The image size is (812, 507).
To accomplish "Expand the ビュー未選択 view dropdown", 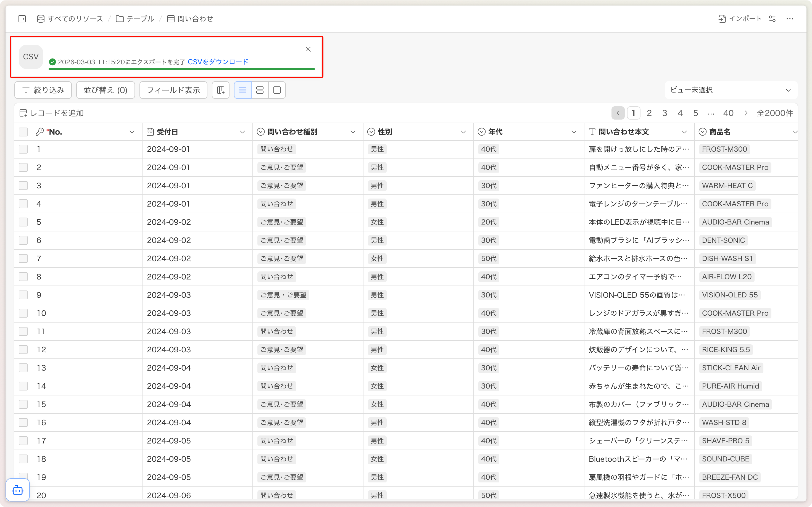I will tap(731, 90).
